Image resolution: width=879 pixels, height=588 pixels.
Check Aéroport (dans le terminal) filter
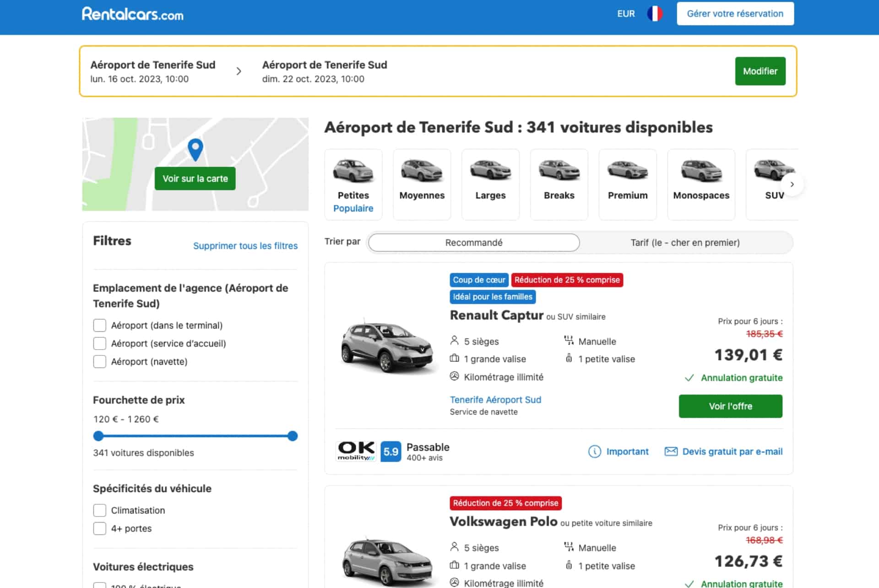click(x=99, y=325)
